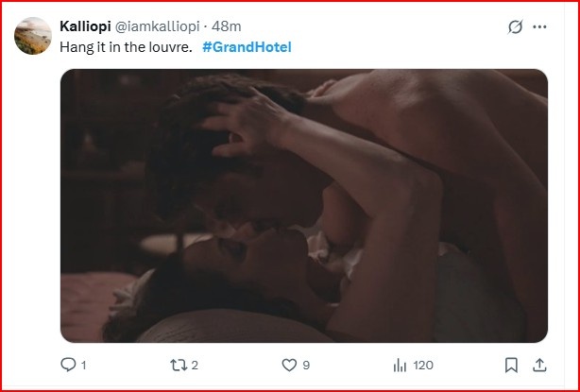Click the reply count number 1
This screenshot has width=580, height=392.
[x=83, y=366]
